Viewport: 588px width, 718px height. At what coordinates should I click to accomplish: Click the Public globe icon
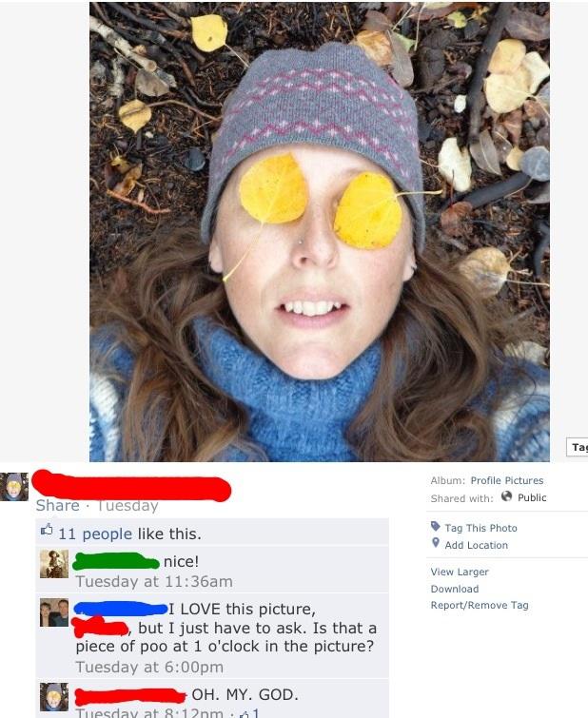[506, 497]
